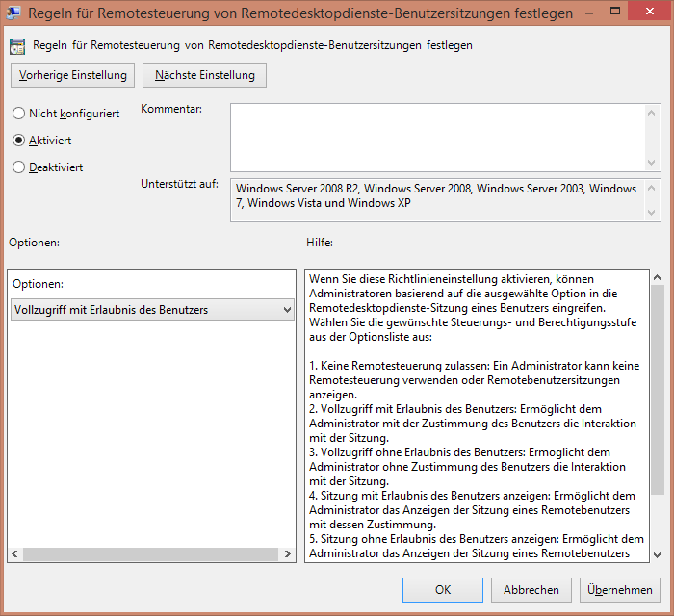Click left arrow of Optionen horizontal scrollbar
Image resolution: width=674 pixels, height=616 pixels.
(x=15, y=554)
